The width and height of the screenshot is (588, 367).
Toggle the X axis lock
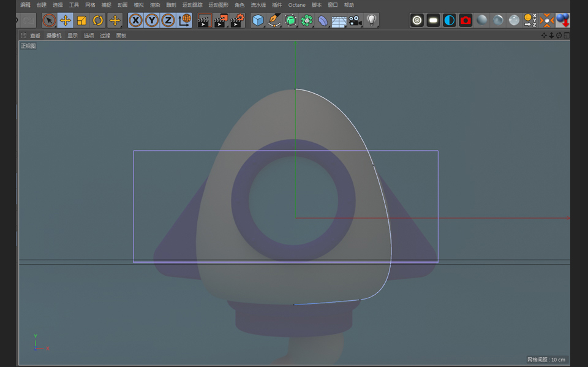pos(136,20)
